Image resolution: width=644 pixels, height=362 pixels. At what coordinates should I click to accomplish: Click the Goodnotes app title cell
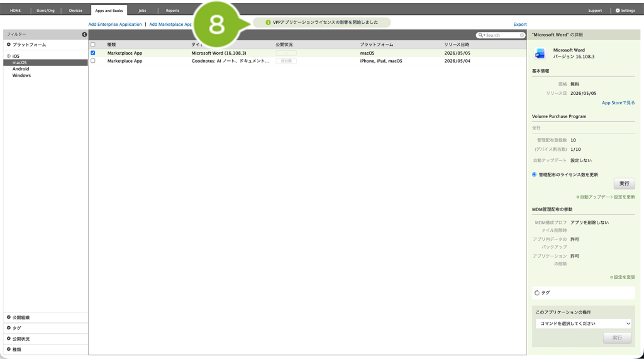coord(230,61)
